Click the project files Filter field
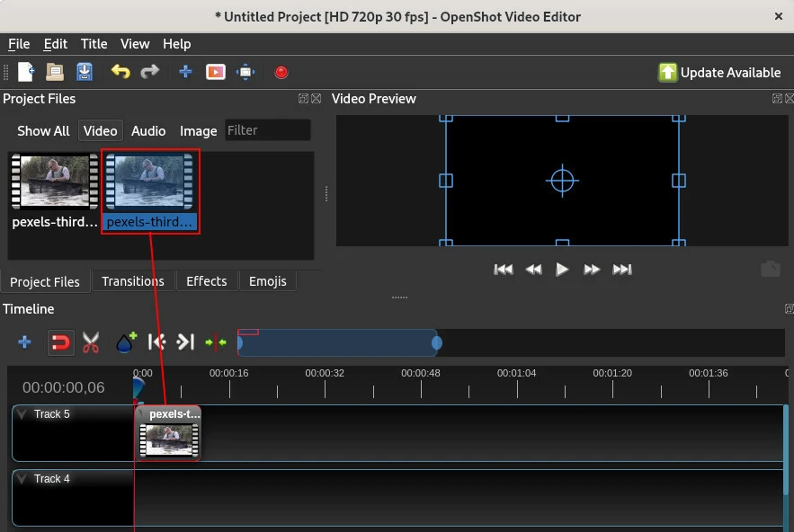Viewport: 794px width, 532px height. click(267, 130)
